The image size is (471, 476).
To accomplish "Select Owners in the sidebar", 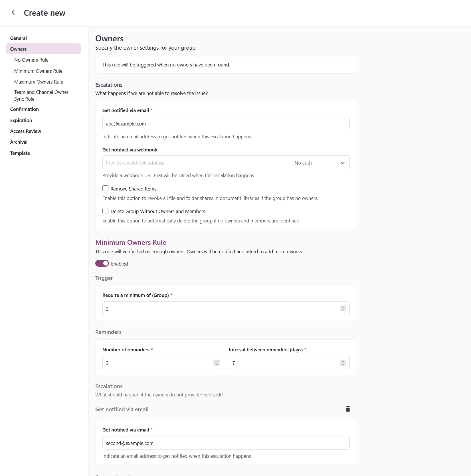I will click(18, 49).
